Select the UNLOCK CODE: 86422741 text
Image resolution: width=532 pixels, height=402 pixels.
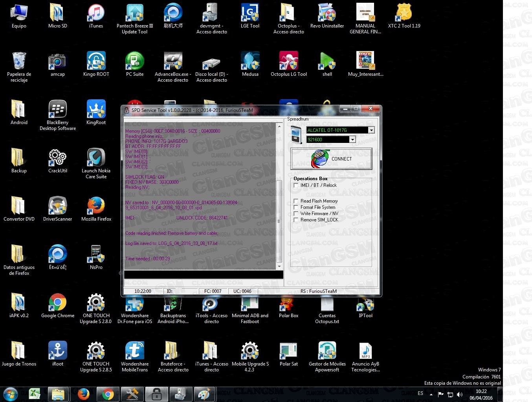[x=202, y=218]
